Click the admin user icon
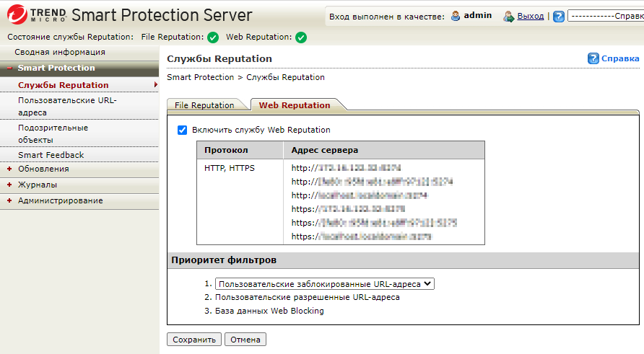 click(x=455, y=16)
